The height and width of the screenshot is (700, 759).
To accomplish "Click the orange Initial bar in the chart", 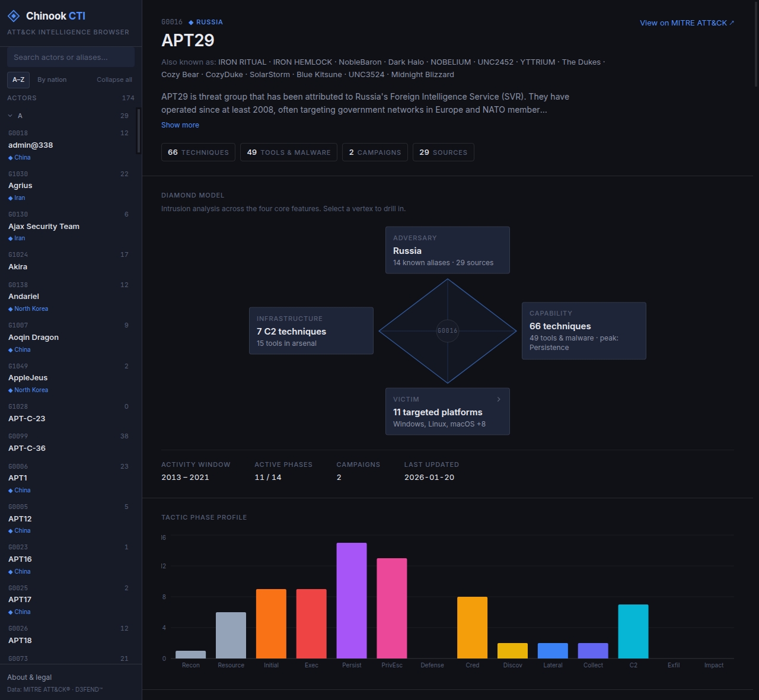I will [x=271, y=623].
